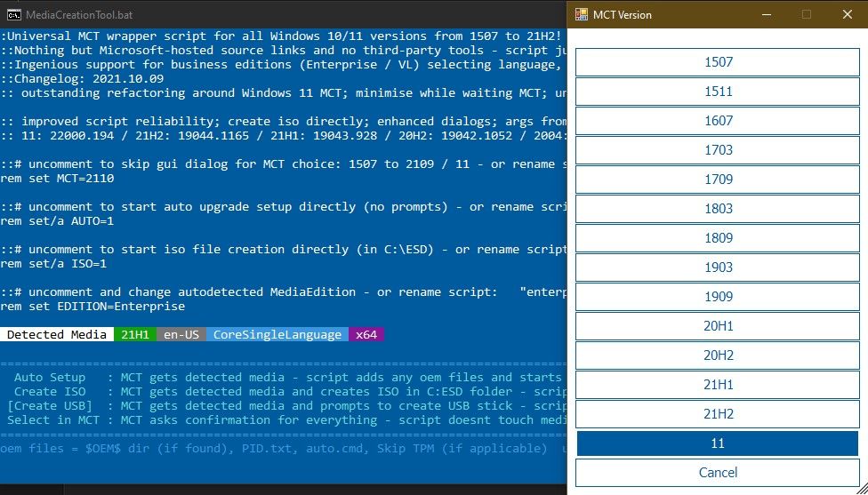Screen dimensions: 868x495
Task: Choose the 21H1 version button
Action: point(718,385)
